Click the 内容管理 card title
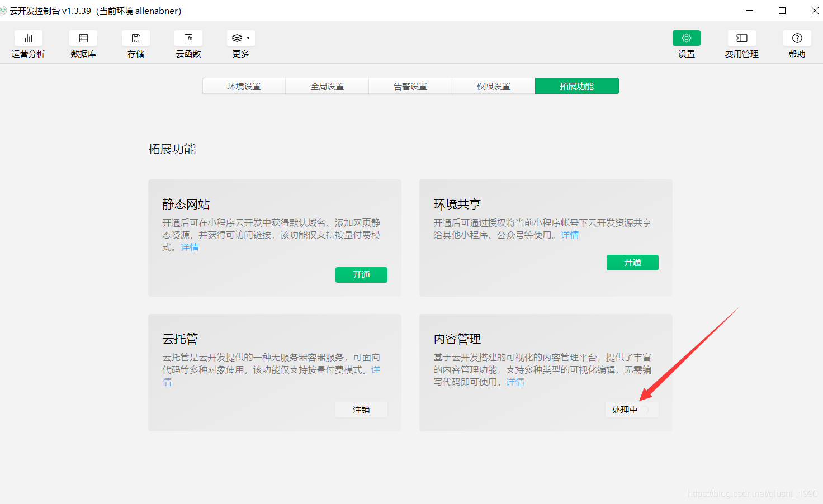Image resolution: width=823 pixels, height=504 pixels. pyautogui.click(x=457, y=339)
